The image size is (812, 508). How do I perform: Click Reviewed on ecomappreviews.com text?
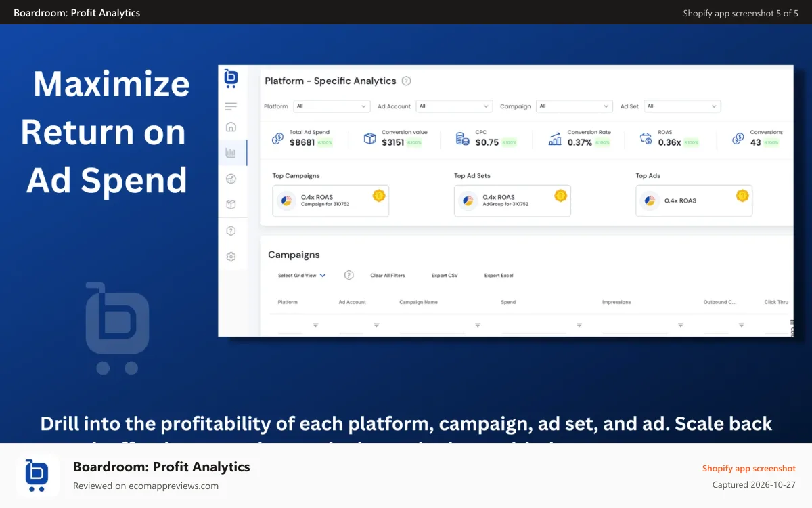pyautogui.click(x=145, y=486)
